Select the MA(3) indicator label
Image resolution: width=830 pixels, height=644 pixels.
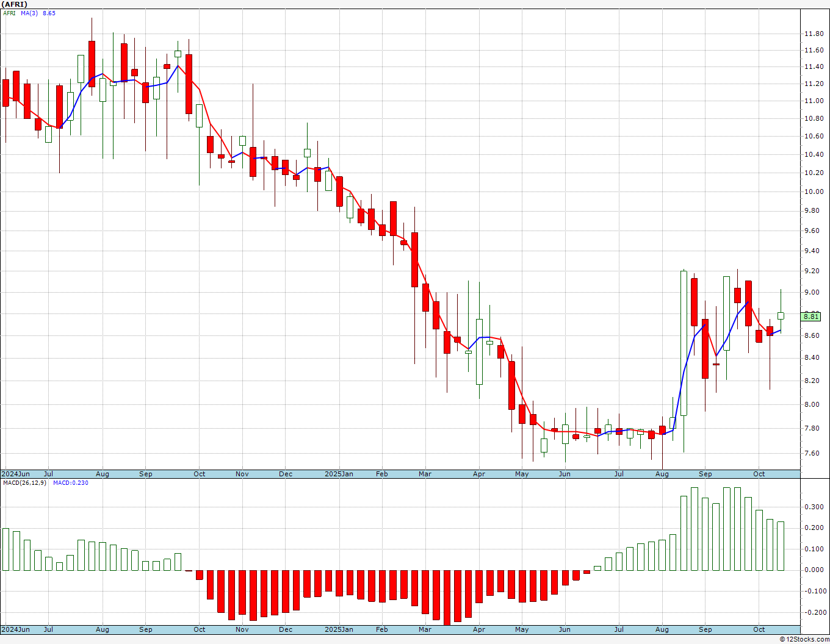click(x=29, y=13)
